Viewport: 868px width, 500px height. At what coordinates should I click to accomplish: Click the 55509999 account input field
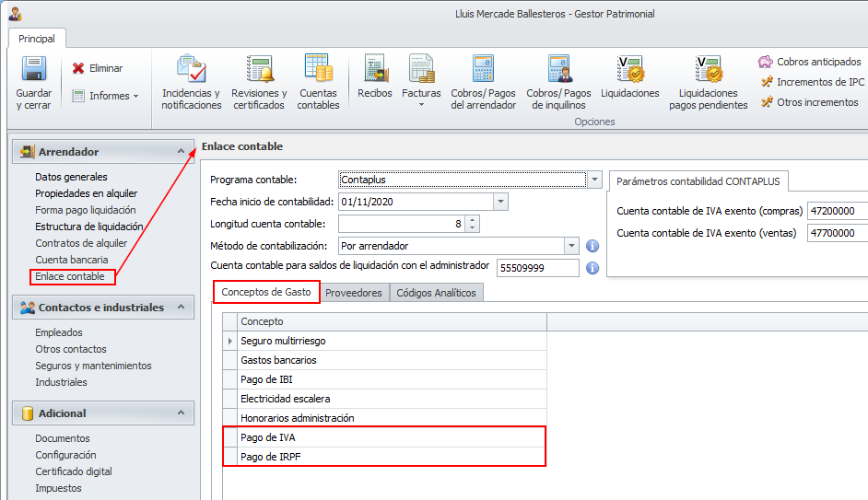pyautogui.click(x=537, y=268)
